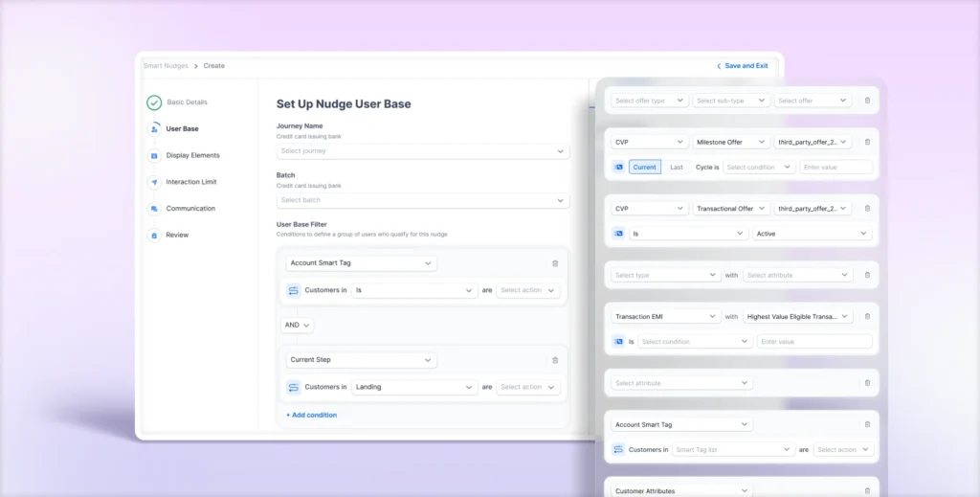Switch cycle toggle to Last
The height and width of the screenshot is (497, 980).
click(x=677, y=167)
